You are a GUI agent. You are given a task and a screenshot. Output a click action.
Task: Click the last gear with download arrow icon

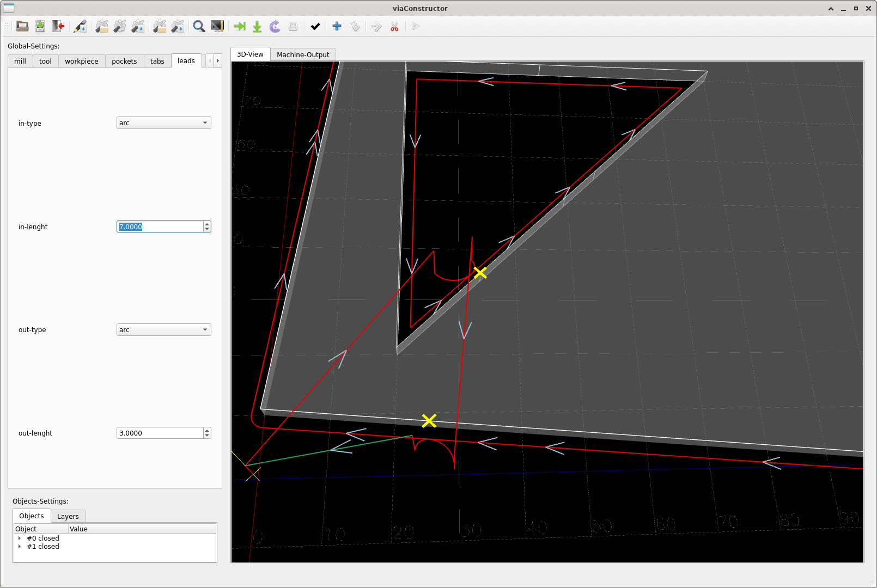pyautogui.click(x=178, y=26)
